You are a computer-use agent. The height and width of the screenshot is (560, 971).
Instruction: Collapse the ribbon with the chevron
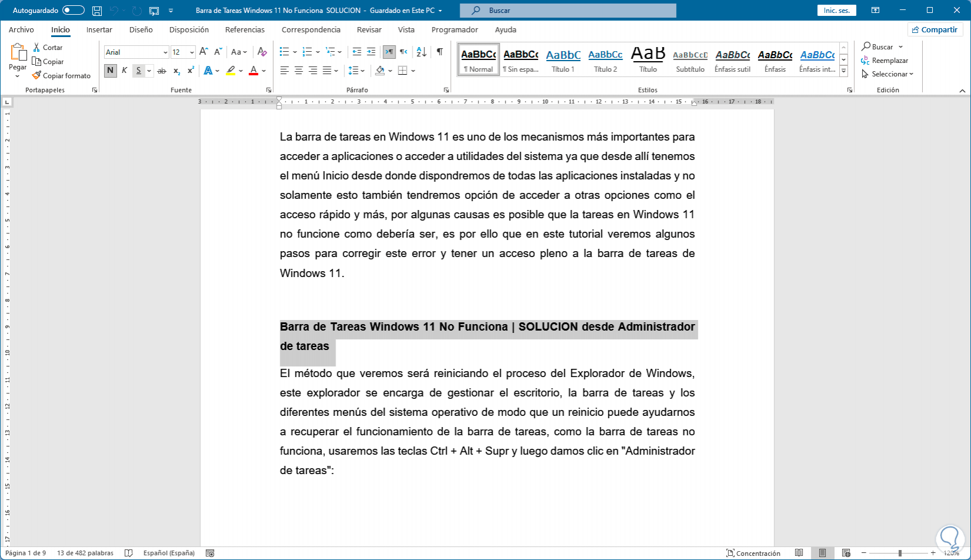[x=962, y=91]
